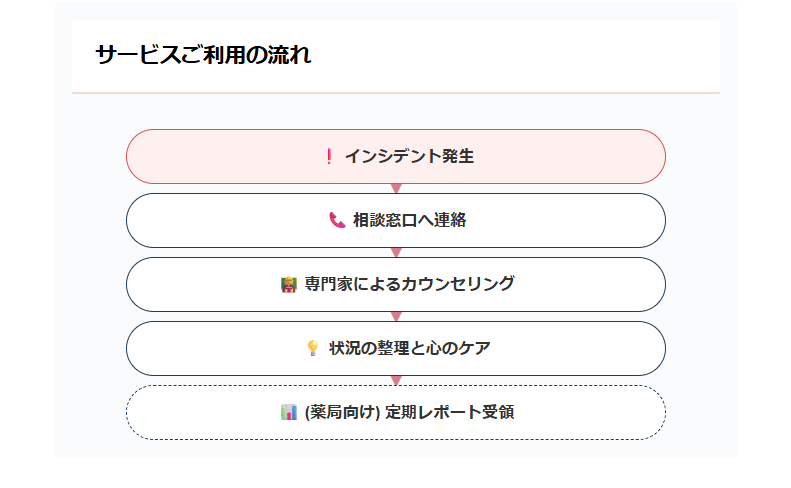This screenshot has height=488, width=791.
Task: Click the arrow above the dashed report step
Action: [396, 380]
